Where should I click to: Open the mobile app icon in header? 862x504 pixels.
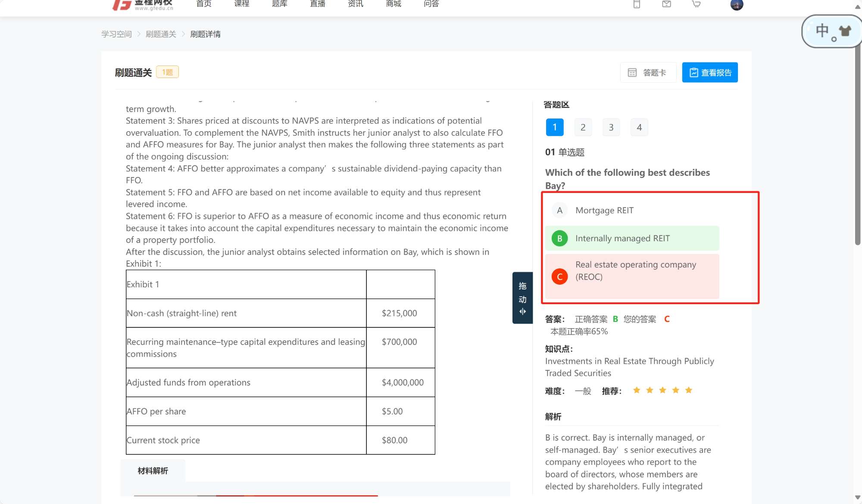[x=637, y=4]
